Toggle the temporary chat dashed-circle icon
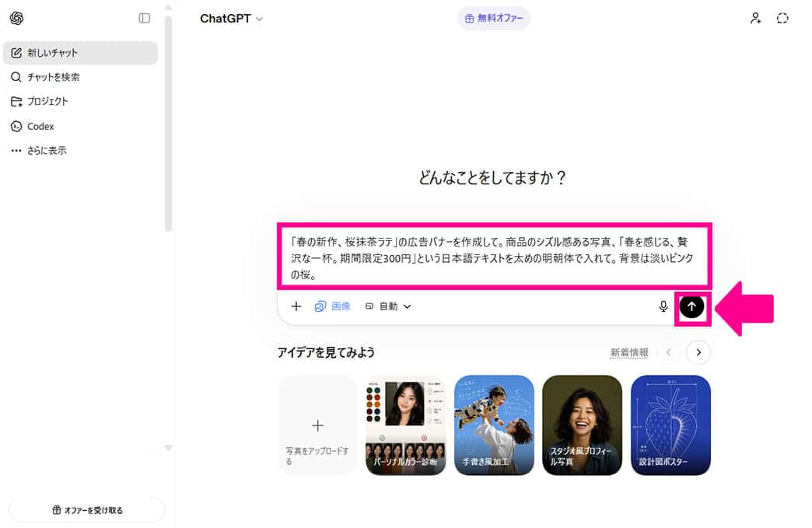The height and width of the screenshot is (528, 812). 782,18
